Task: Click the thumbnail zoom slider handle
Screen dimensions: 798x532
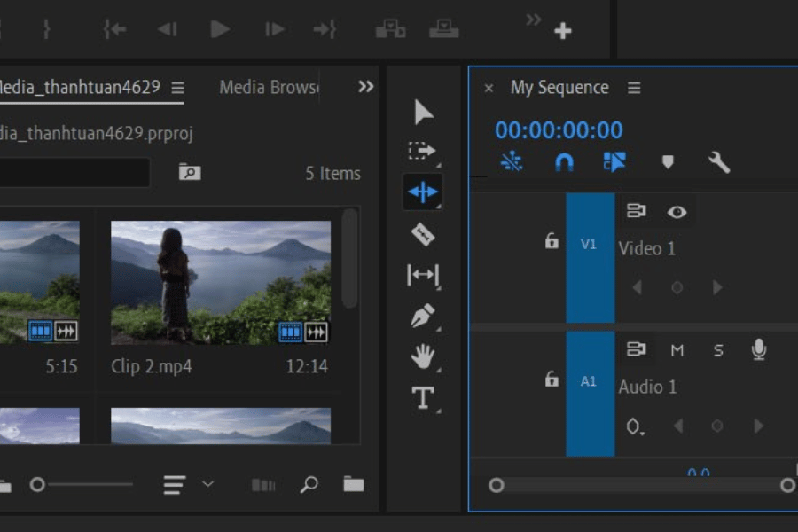Action: coord(37,484)
